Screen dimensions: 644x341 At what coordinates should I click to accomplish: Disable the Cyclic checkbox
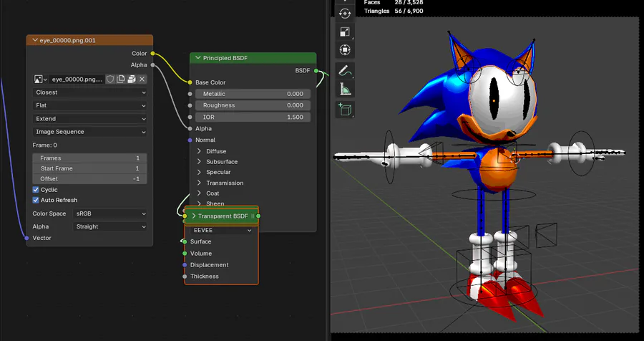click(x=36, y=190)
